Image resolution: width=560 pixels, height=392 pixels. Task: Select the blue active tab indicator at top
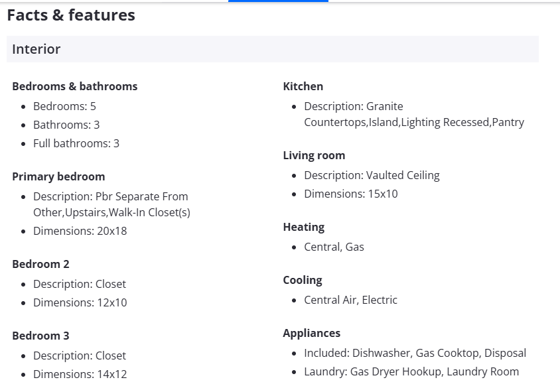tap(278, 1)
